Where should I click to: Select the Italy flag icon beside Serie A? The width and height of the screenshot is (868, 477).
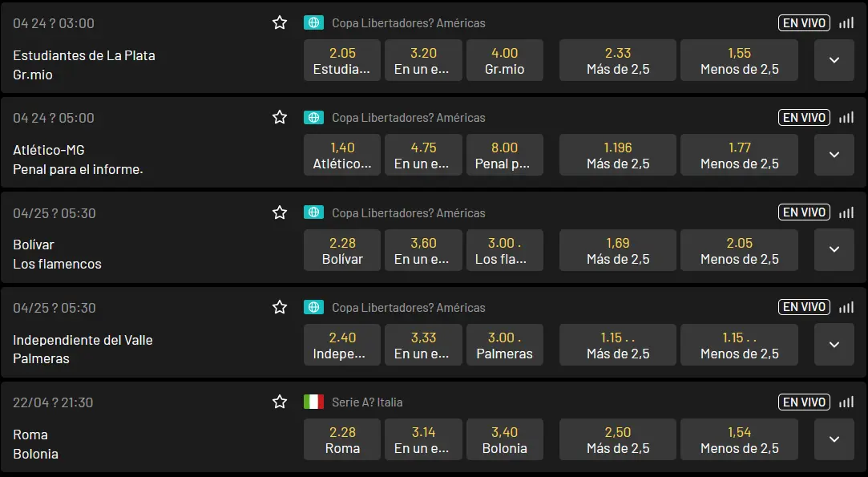[313, 402]
